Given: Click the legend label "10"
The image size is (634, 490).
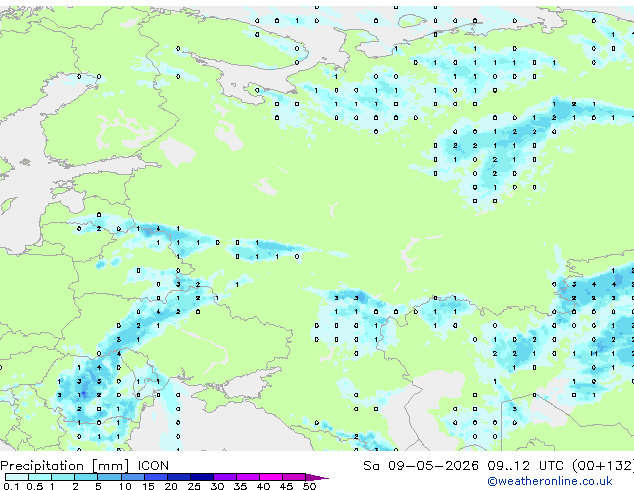Looking at the screenshot, I should (125, 486).
